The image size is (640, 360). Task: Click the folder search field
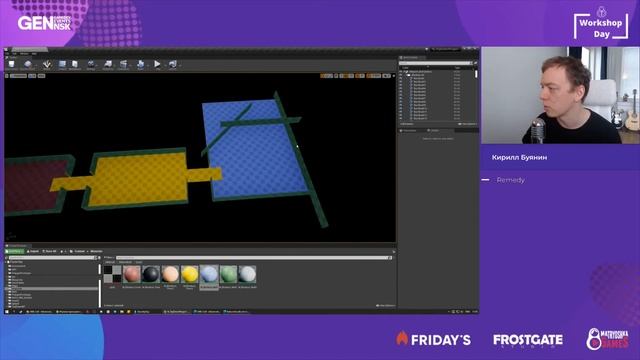click(x=52, y=258)
